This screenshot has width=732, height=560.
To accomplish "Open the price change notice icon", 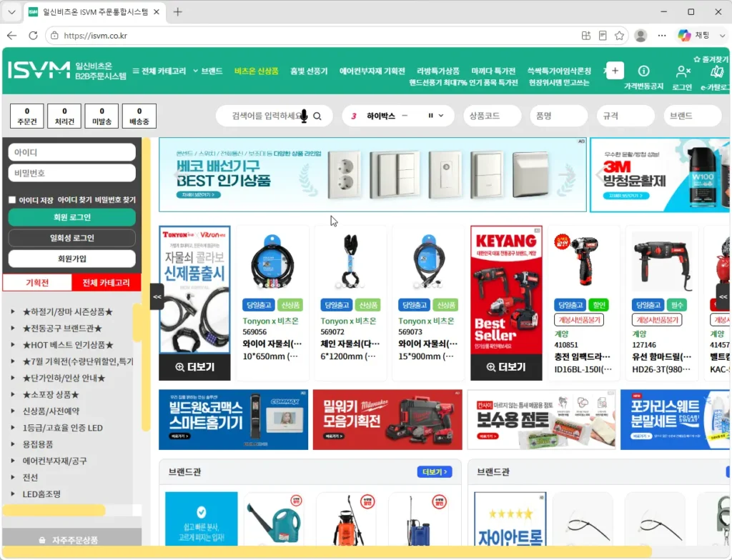I will pyautogui.click(x=644, y=71).
